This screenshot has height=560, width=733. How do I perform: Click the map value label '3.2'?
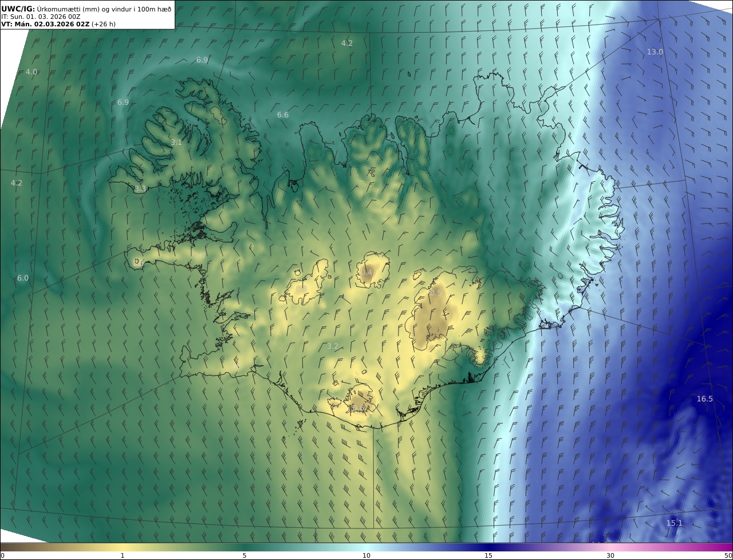[333, 346]
